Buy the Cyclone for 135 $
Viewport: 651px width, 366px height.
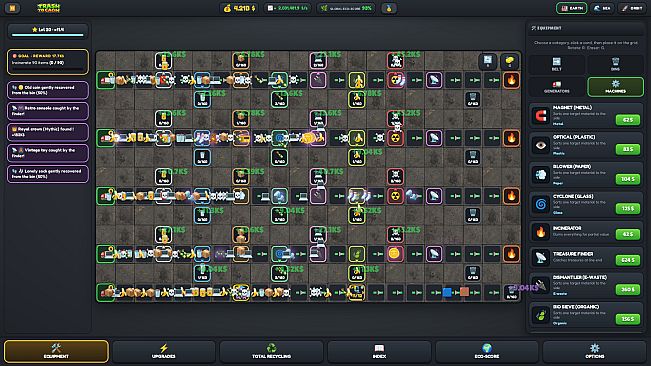tap(628, 208)
